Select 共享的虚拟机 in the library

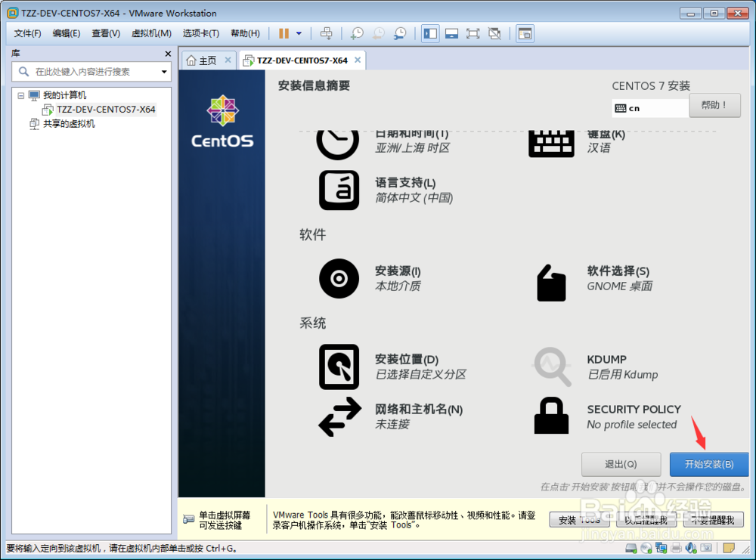coord(69,124)
